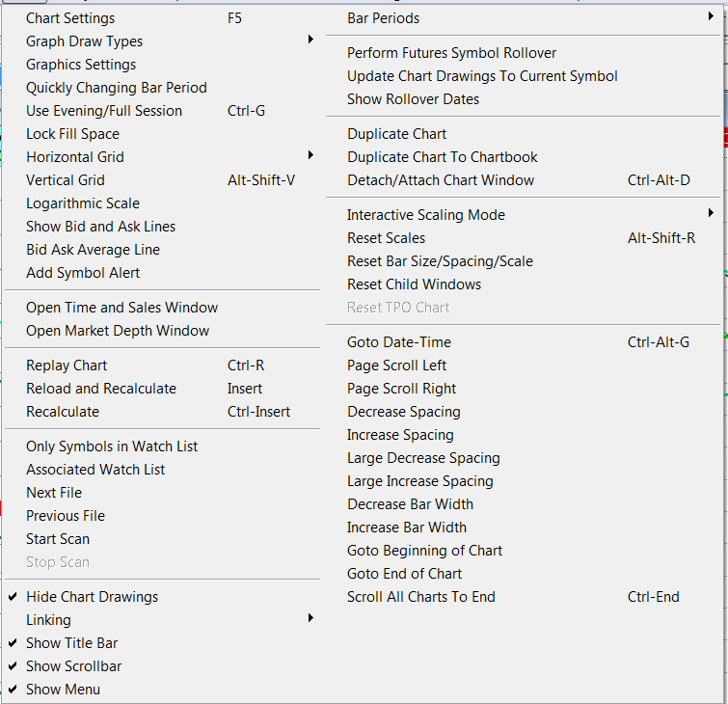Open Market Depth Window

(162, 331)
